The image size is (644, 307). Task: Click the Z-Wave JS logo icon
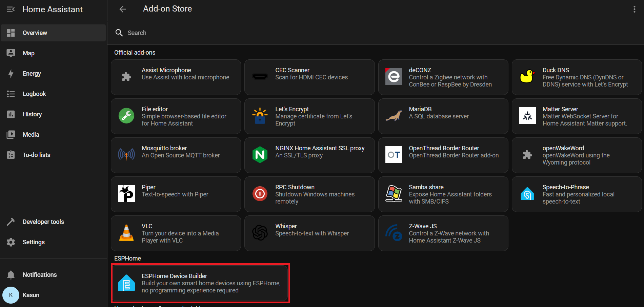(394, 233)
